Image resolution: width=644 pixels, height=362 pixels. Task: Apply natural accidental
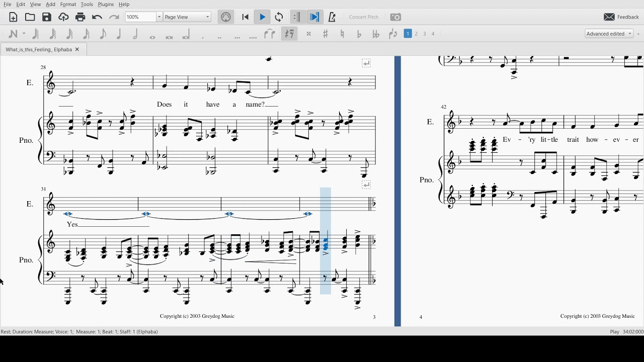tap(343, 34)
